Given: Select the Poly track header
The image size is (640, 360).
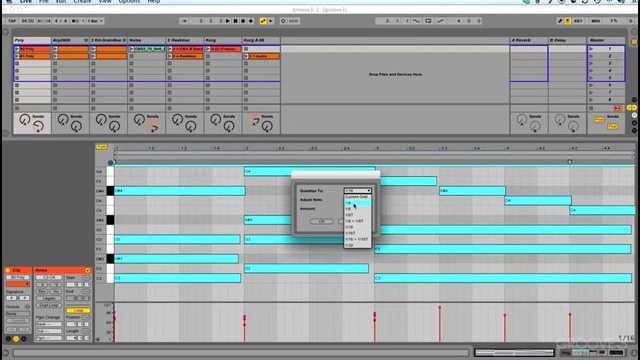Looking at the screenshot, I should click(x=32, y=40).
